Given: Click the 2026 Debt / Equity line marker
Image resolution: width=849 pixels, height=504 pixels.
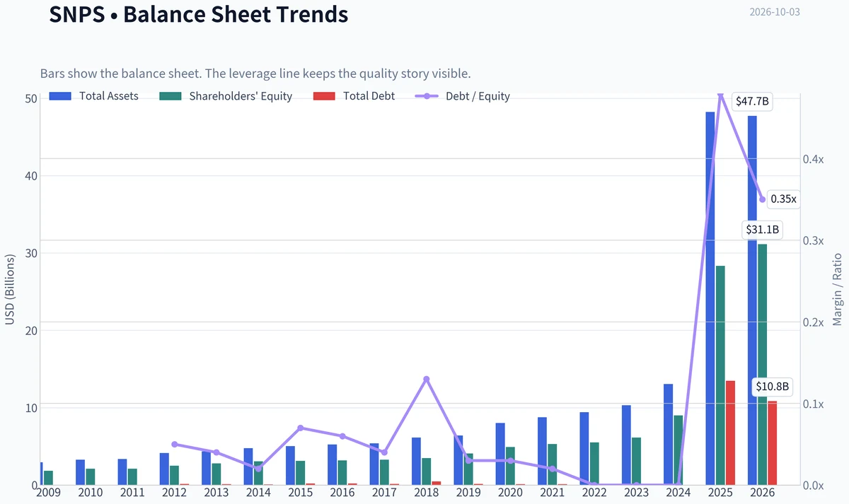Looking at the screenshot, I should 763,199.
